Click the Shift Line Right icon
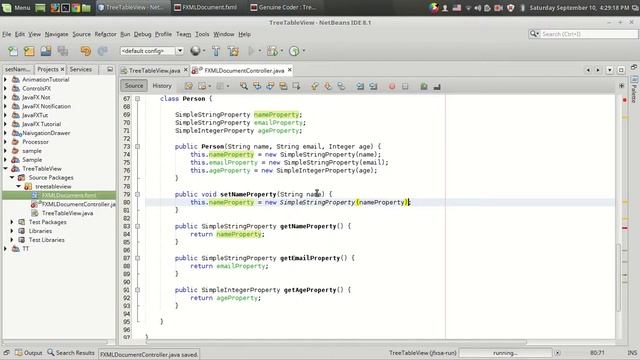The height and width of the screenshot is (360, 640). tap(373, 86)
